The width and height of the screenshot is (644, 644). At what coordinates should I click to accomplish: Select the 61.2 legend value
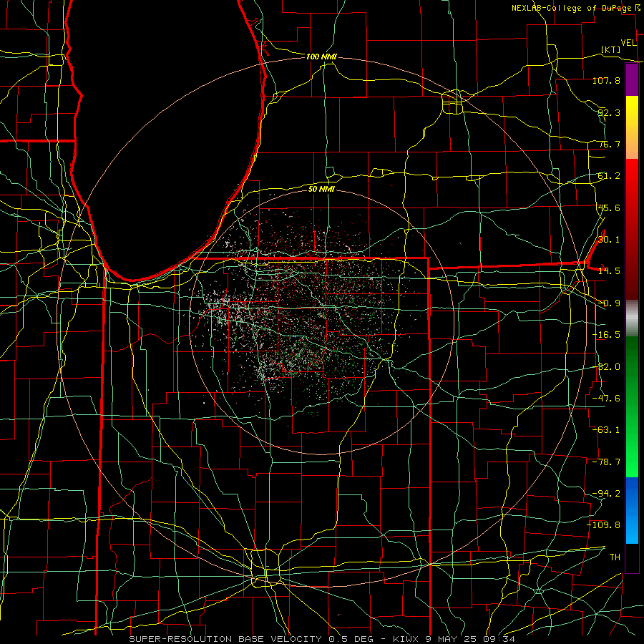609,176
